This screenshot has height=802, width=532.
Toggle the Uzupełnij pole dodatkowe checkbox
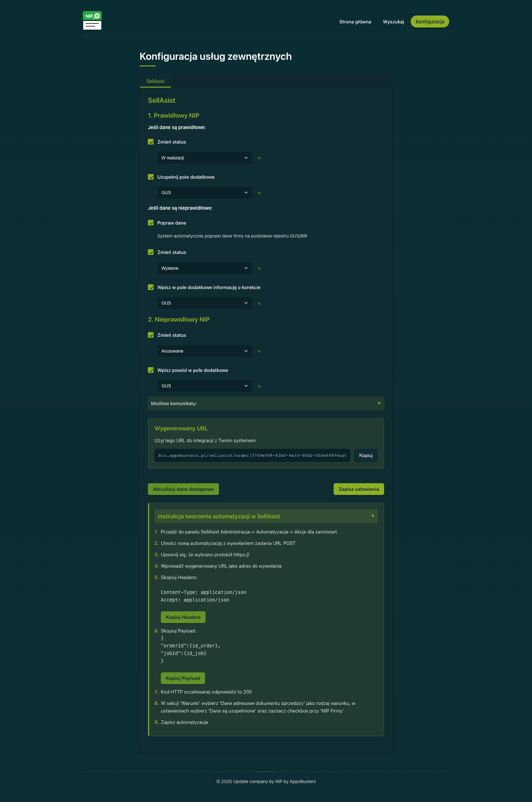pos(151,177)
